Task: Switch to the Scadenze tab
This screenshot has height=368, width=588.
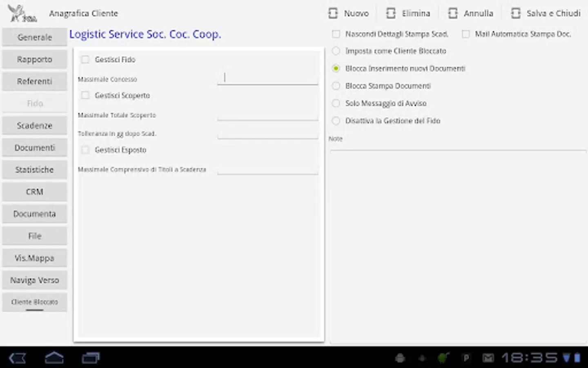Action: (35, 126)
